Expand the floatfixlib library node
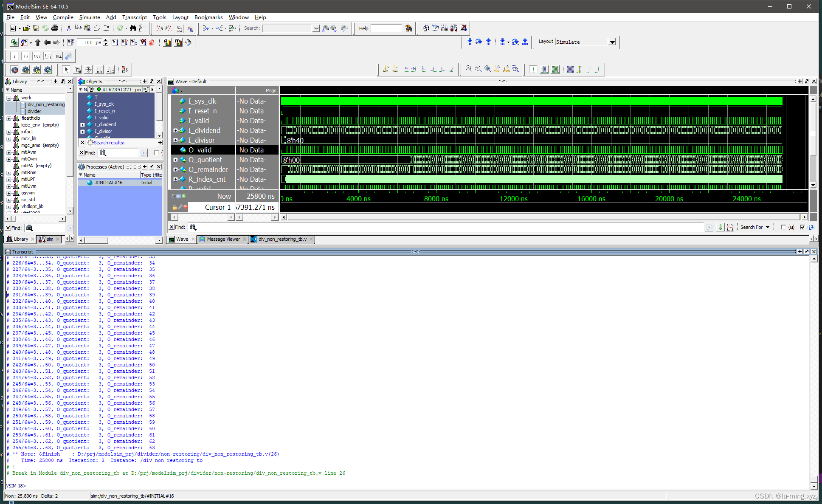Viewport: 822px width, 504px height. pyautogui.click(x=9, y=118)
